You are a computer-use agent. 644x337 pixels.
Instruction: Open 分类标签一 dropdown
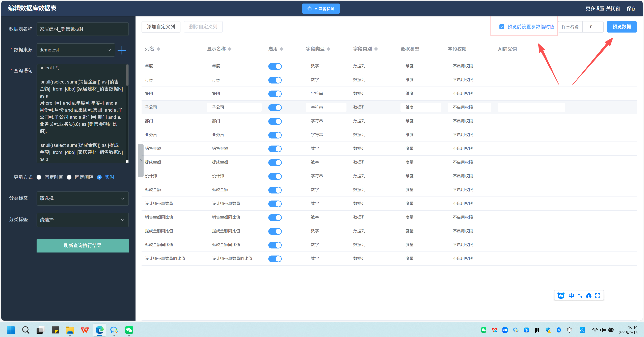point(83,199)
